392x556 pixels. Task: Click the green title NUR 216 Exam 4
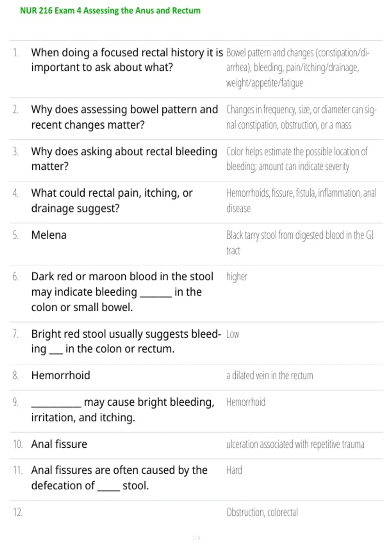tap(110, 10)
